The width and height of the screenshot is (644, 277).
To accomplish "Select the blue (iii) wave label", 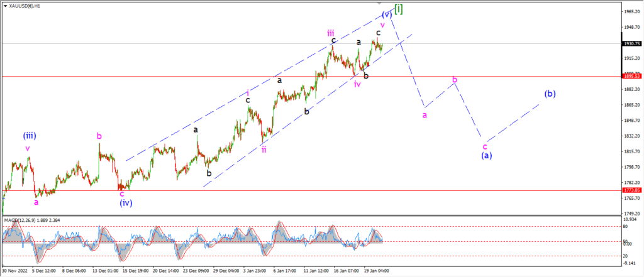I will click(30, 136).
